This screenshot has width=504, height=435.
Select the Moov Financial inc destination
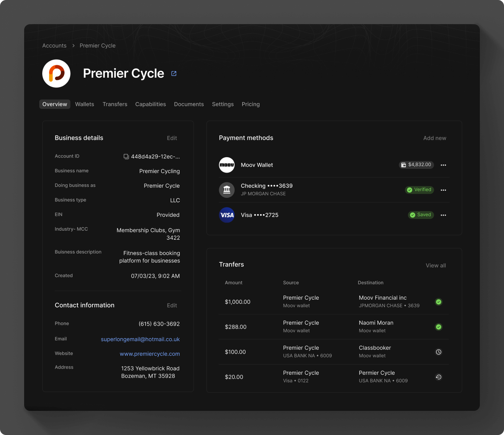tap(383, 298)
